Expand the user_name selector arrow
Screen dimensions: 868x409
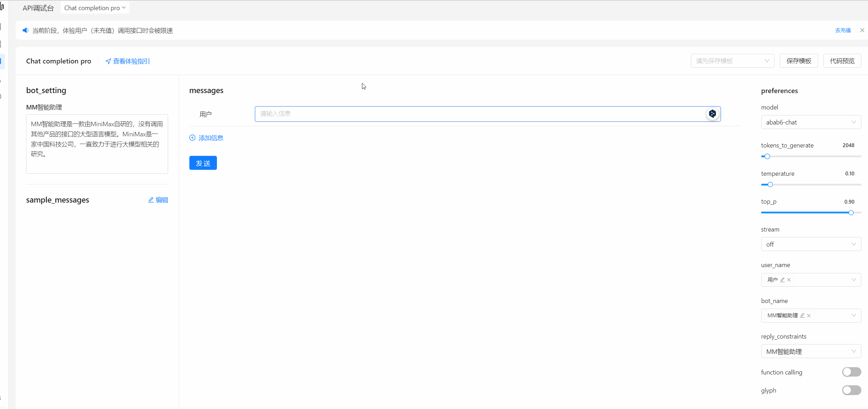pyautogui.click(x=854, y=280)
